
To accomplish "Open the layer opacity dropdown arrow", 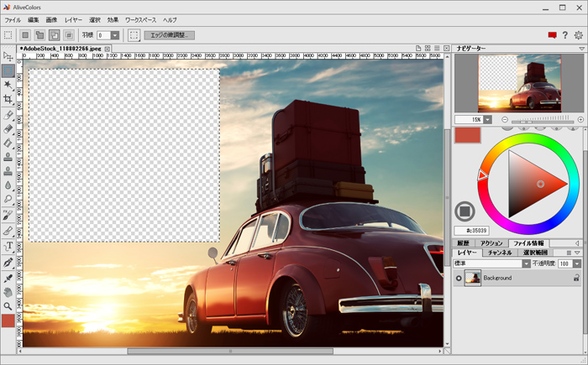I will [577, 263].
